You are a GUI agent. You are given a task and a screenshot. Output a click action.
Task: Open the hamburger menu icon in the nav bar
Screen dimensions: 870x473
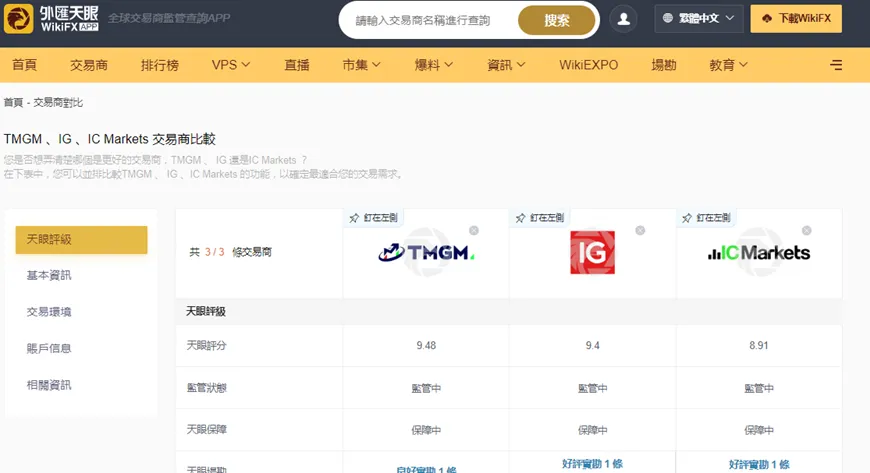click(836, 66)
